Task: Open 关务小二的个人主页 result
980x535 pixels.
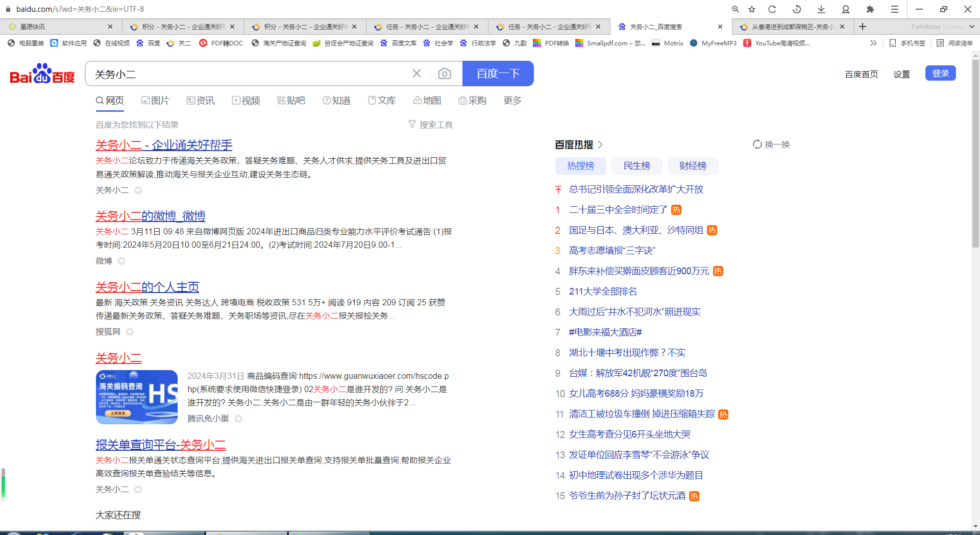Action: tap(148, 287)
